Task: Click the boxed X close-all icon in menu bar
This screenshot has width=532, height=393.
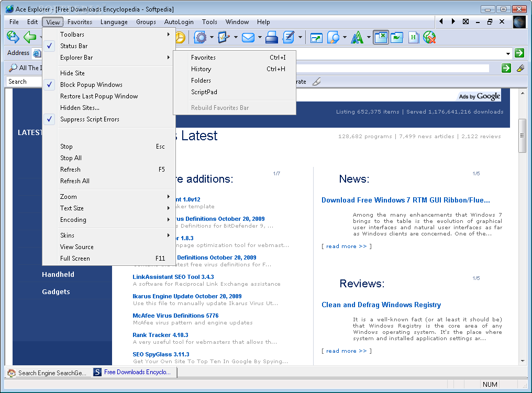Action: pyautogui.click(x=466, y=21)
